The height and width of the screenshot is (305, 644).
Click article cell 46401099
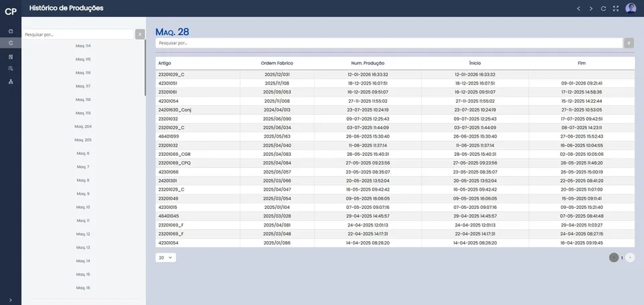[x=198, y=136]
